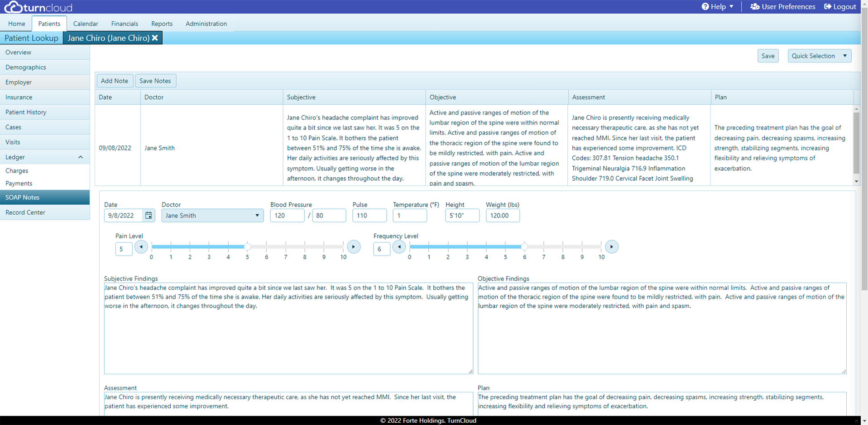Open the date picker calendar icon
Viewport: 868px width, 425px height.
(149, 216)
